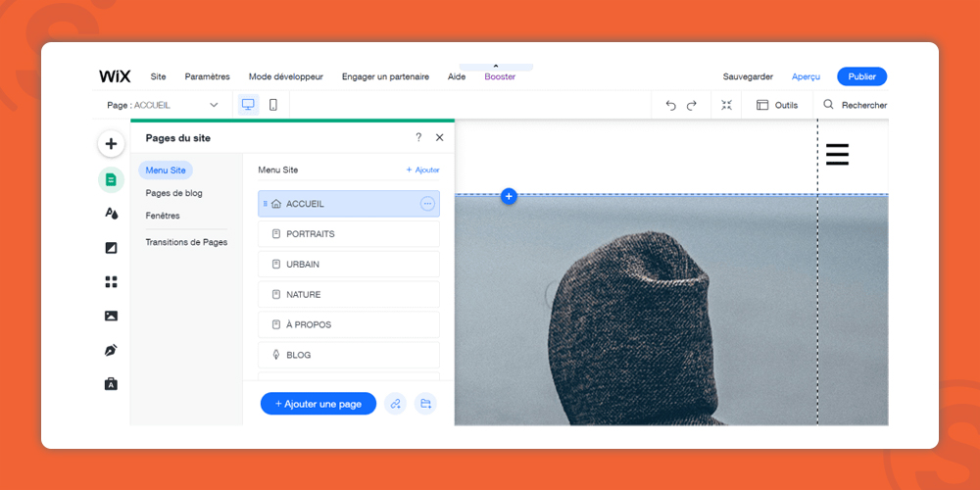Select Pages de blog tab
Image resolution: width=980 pixels, height=490 pixels.
tap(173, 193)
